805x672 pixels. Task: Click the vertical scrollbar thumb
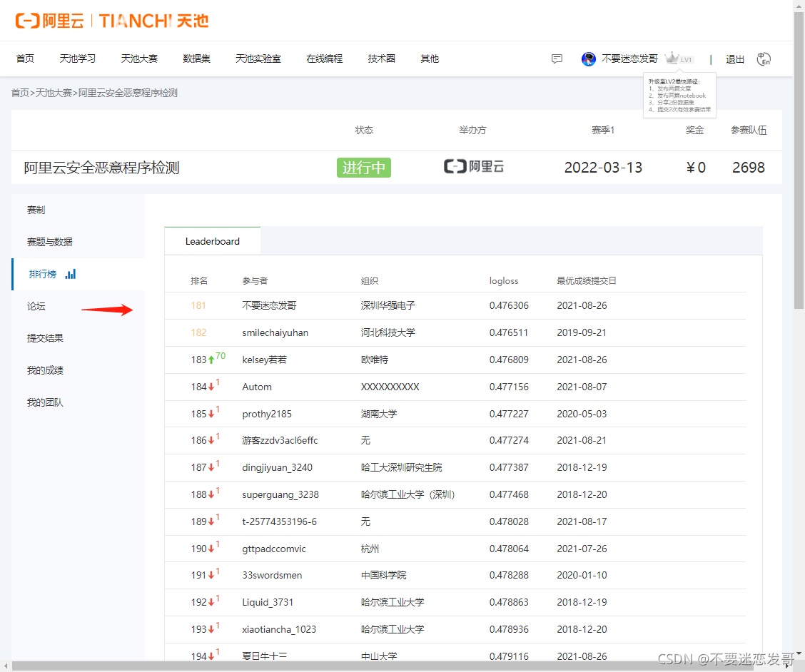[x=799, y=161]
